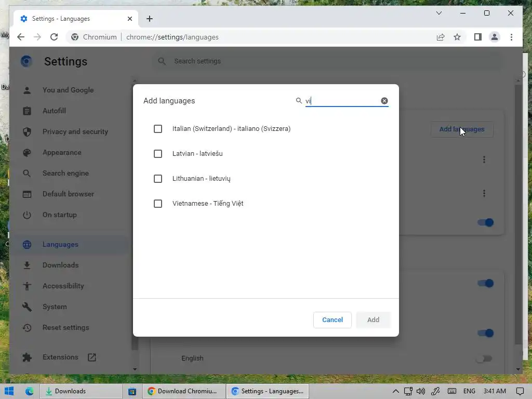Switch to Download Chromium taskbar window
The image size is (532, 399).
click(x=184, y=391)
